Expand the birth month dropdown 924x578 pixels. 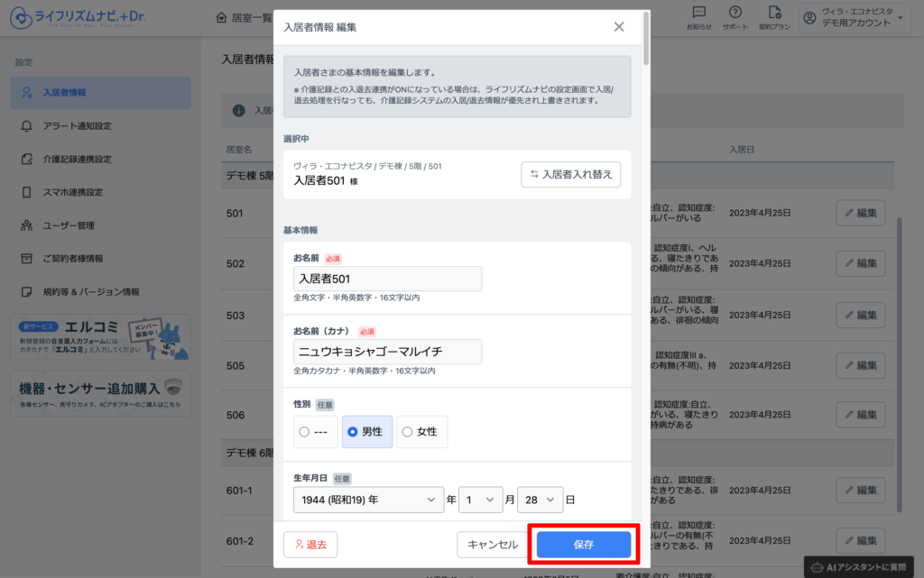pyautogui.click(x=480, y=500)
